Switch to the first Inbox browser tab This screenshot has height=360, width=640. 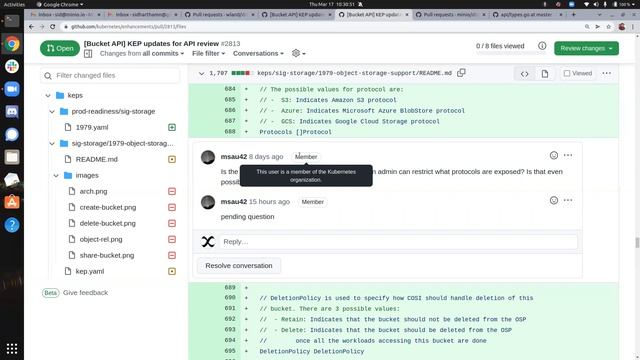(65, 15)
